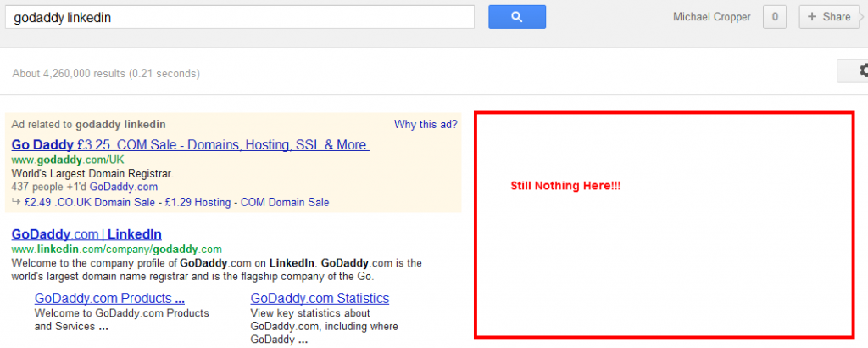Viewport: 868px width, 348px height.
Task: Open the £2.49 .CO.UK Domain Sale sitelink
Action: (x=90, y=202)
